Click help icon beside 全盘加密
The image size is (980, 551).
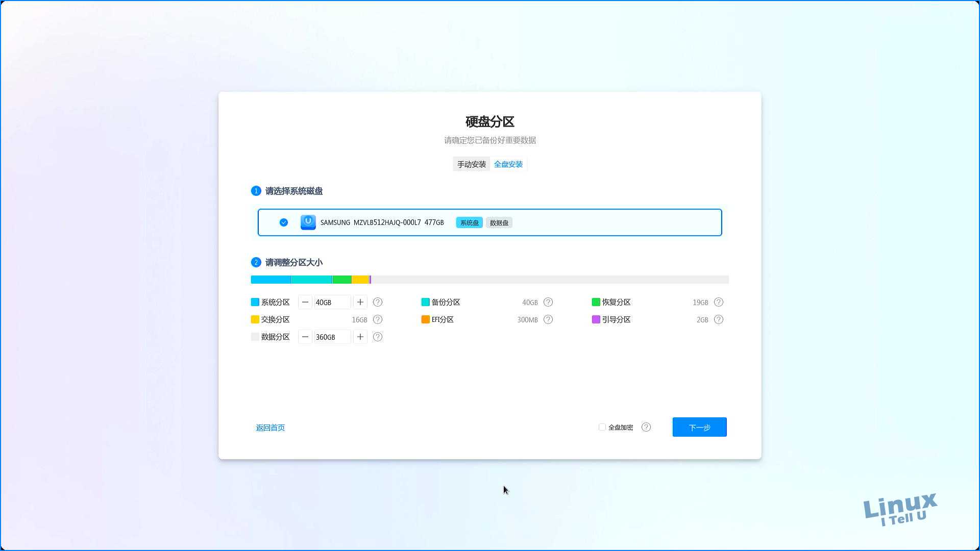646,427
